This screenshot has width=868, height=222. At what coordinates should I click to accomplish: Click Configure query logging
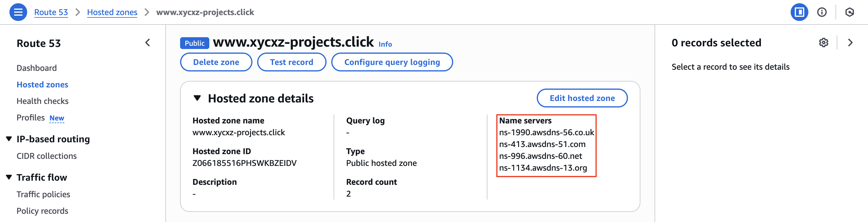[392, 62]
